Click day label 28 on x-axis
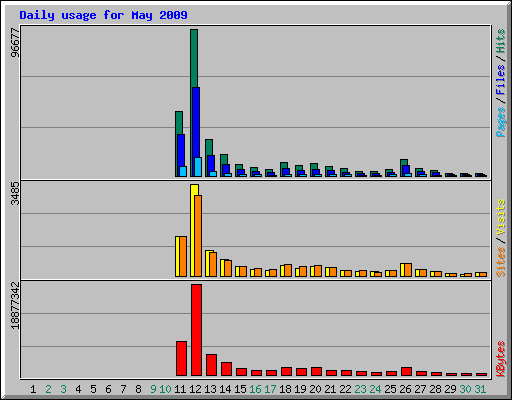This screenshot has width=512, height=400. click(435, 389)
